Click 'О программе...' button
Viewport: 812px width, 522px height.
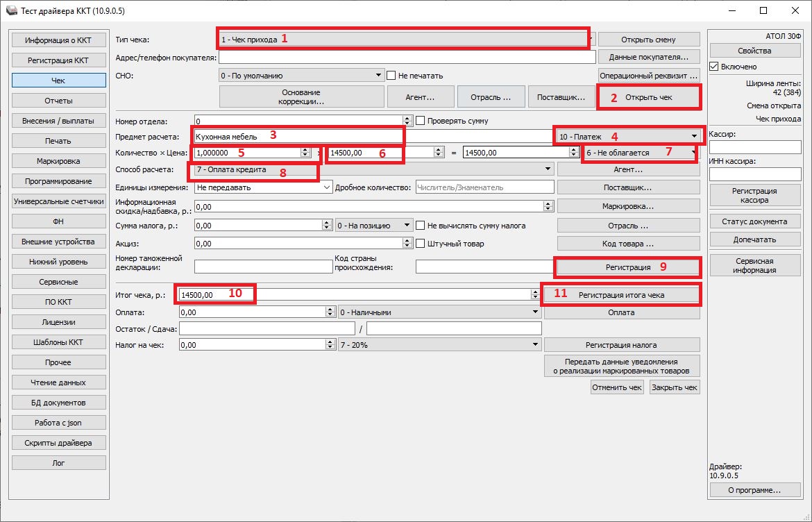click(x=754, y=490)
